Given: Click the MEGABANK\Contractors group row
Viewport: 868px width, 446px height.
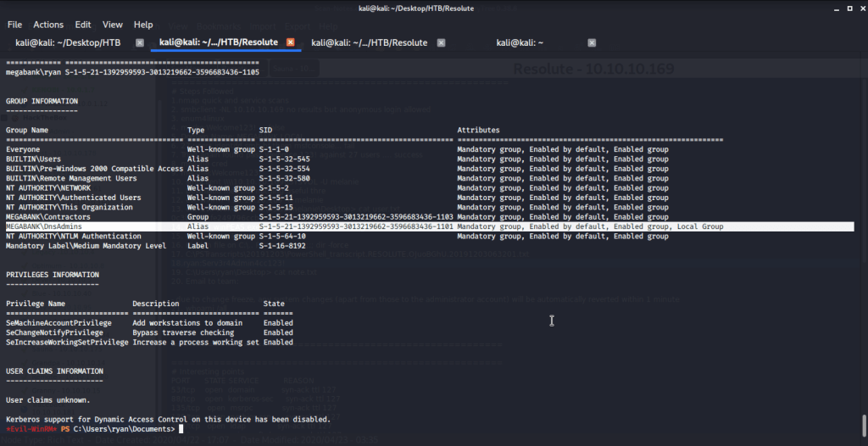Looking at the screenshot, I should pyautogui.click(x=339, y=217).
